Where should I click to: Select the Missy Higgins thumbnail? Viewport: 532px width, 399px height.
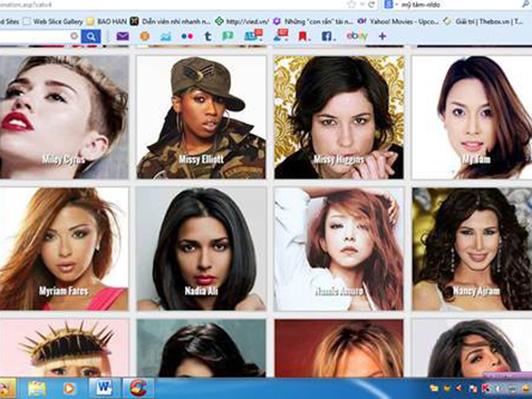click(x=339, y=117)
